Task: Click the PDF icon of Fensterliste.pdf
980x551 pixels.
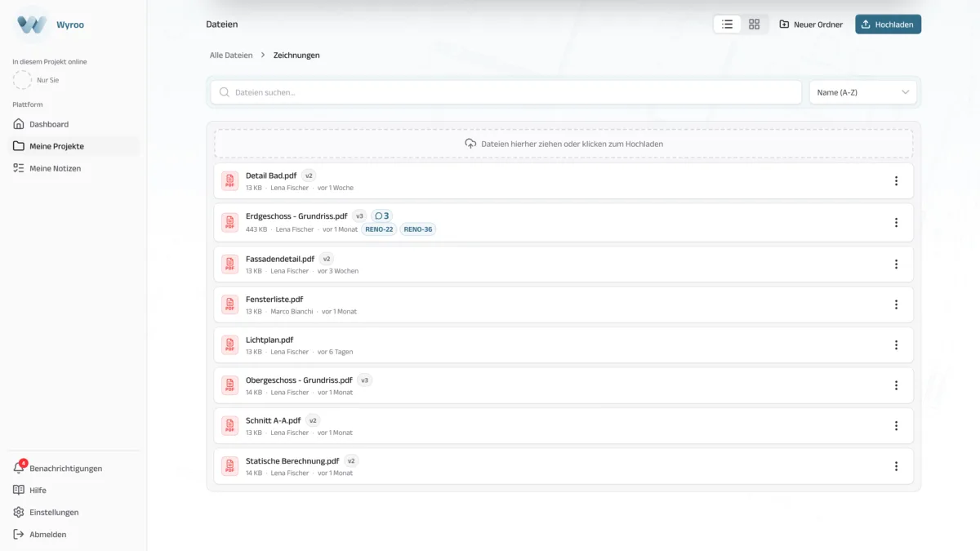Action: pyautogui.click(x=230, y=304)
